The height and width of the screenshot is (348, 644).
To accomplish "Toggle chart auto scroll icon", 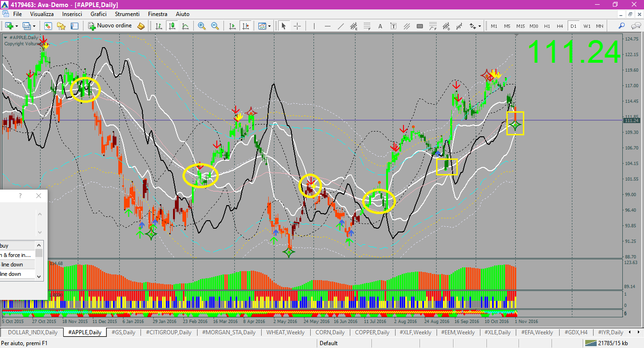I will [232, 26].
